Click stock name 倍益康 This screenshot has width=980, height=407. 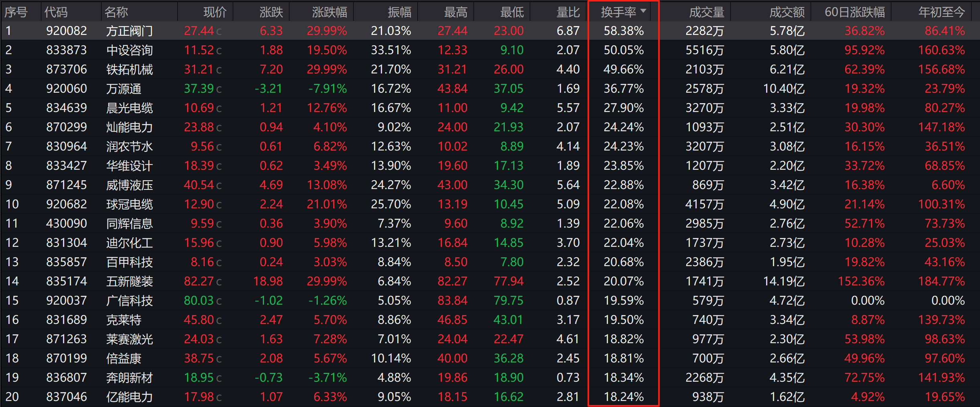[x=124, y=358]
